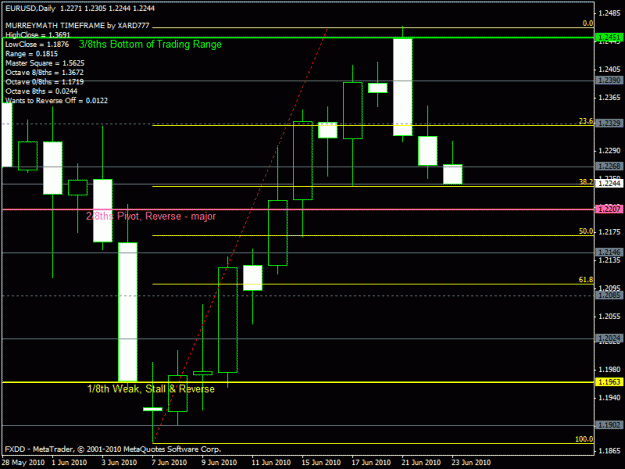Click Wants to Reverse Off = 0.0122
Screen dimensions: 625x469
pos(56,100)
